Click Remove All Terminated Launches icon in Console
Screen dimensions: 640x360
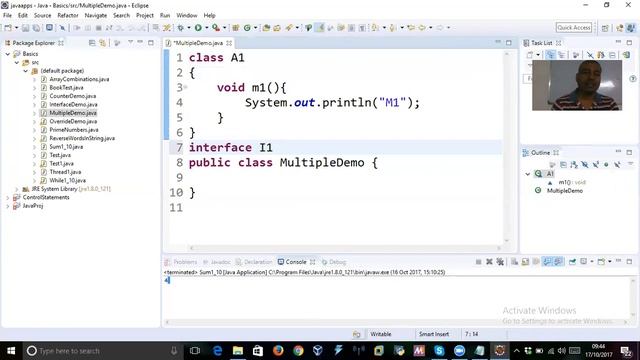tap(500, 262)
